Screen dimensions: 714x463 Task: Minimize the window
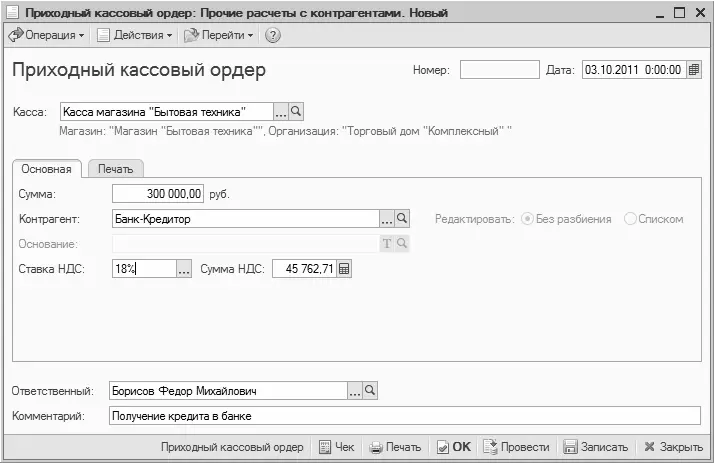click(x=660, y=14)
